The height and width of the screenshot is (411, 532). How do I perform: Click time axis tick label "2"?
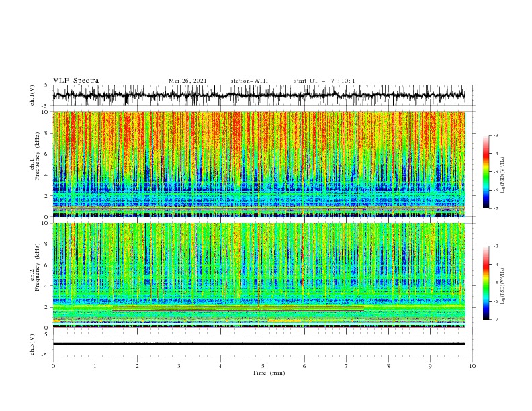137,366
